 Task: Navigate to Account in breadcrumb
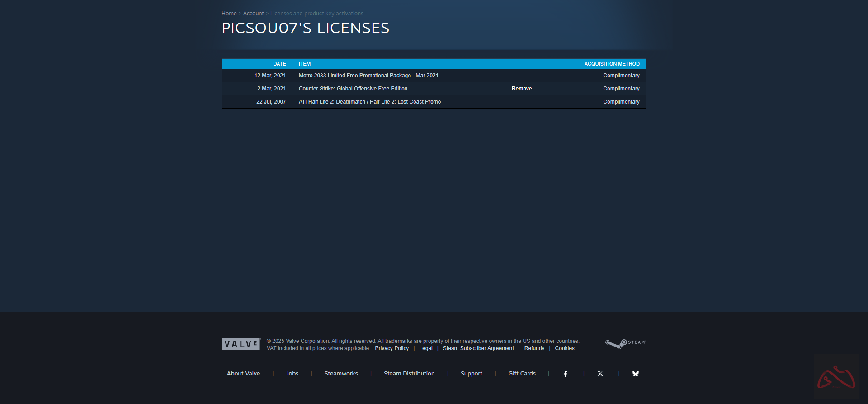point(253,14)
